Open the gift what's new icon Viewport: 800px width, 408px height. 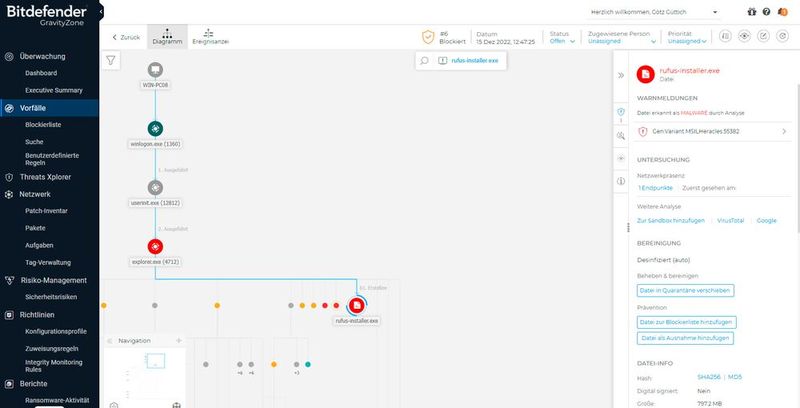(752, 12)
